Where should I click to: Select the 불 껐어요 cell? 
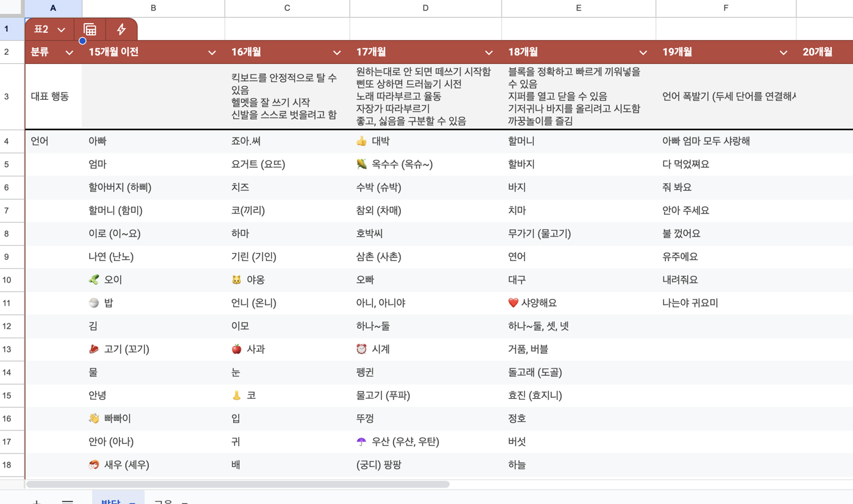(726, 234)
